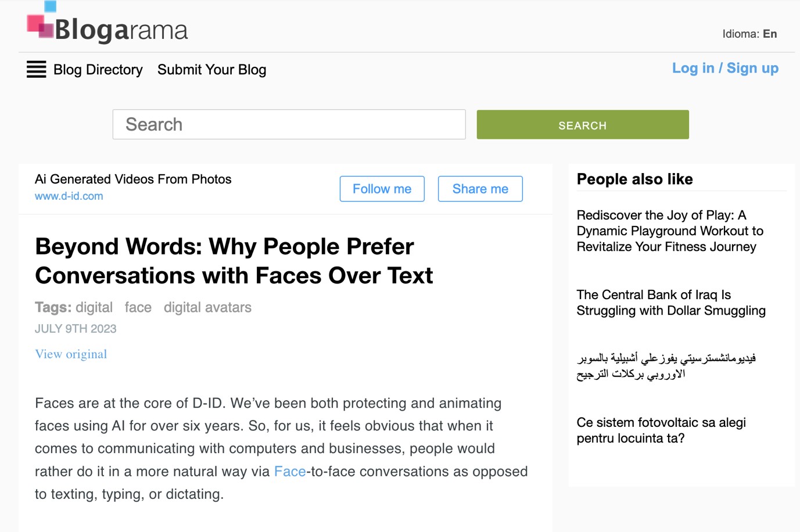Click the green SEARCH button
This screenshot has height=532, width=800.
[583, 124]
